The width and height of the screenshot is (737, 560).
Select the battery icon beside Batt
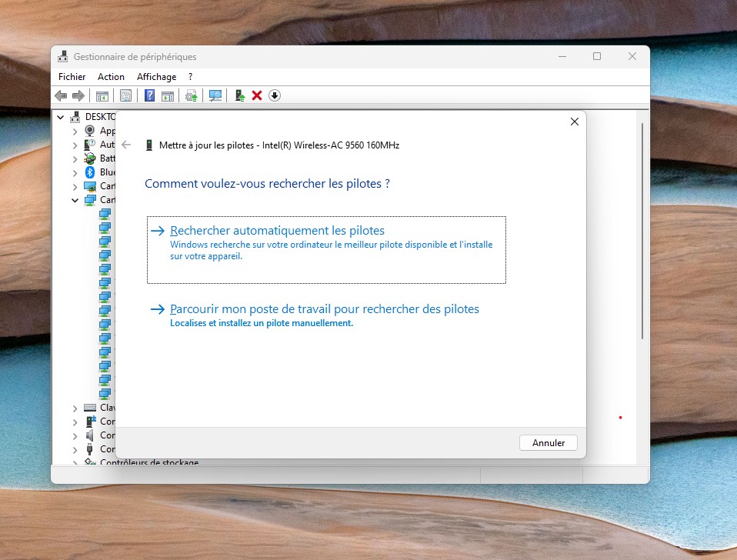[89, 158]
